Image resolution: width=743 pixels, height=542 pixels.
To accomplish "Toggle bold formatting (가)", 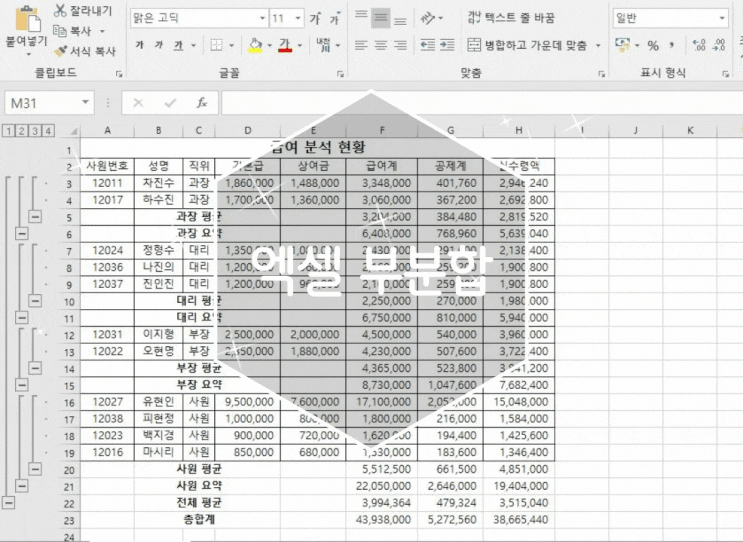I will [x=139, y=45].
